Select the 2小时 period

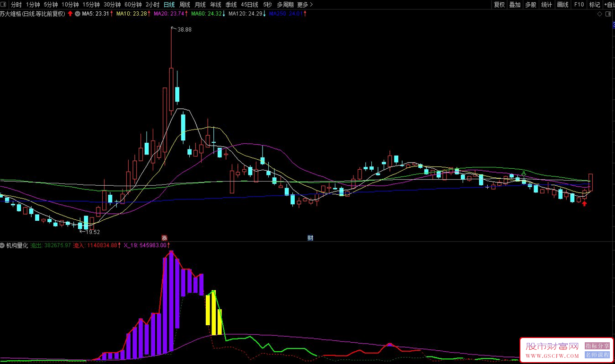[x=152, y=5]
